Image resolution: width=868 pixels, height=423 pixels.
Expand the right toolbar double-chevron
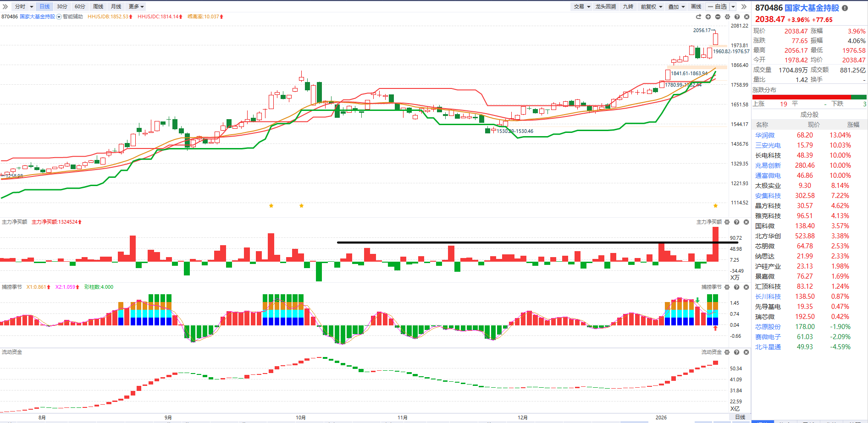[744, 6]
